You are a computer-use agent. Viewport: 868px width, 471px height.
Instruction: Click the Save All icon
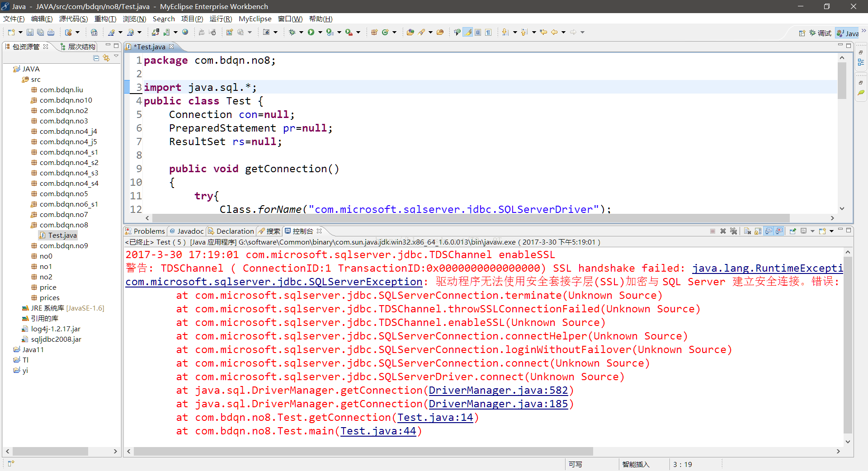[x=40, y=32]
